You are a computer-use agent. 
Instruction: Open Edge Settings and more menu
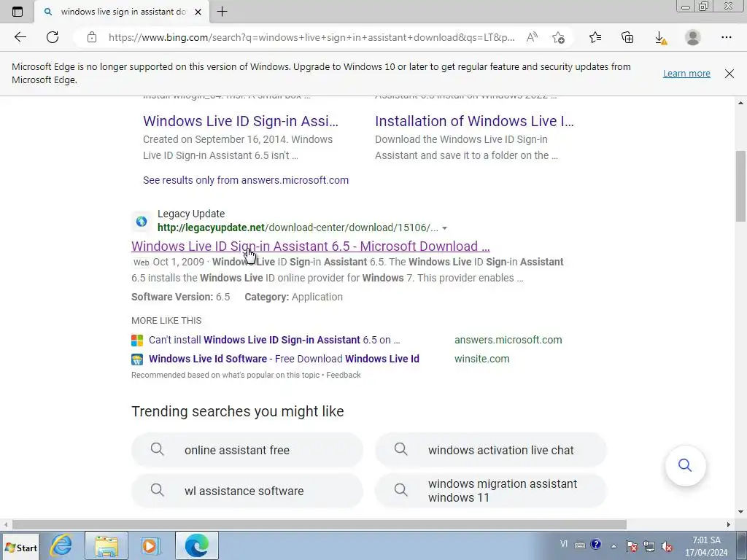[x=726, y=37]
